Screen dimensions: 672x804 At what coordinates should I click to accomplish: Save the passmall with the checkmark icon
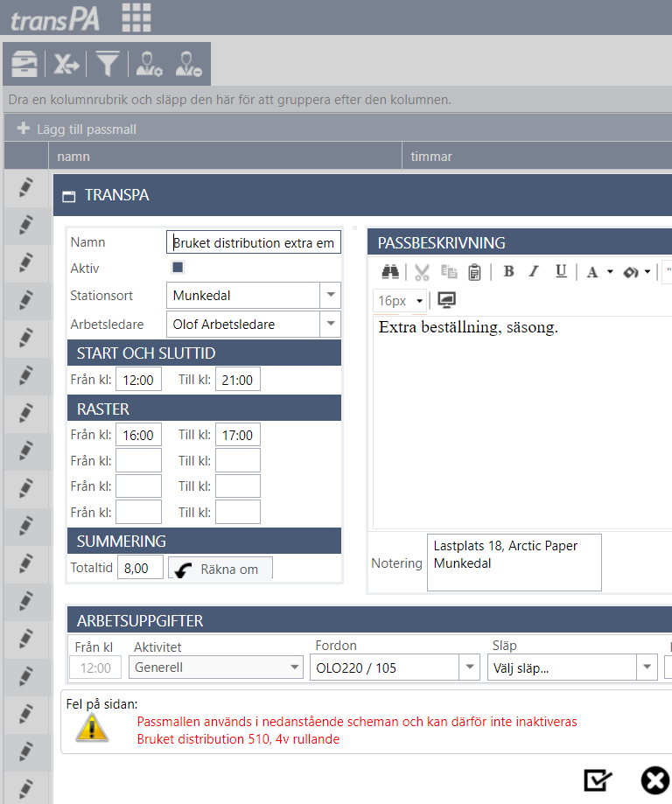[x=598, y=780]
